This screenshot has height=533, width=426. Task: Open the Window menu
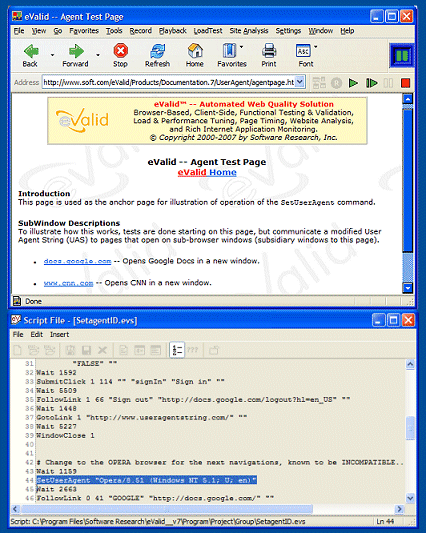tap(321, 31)
